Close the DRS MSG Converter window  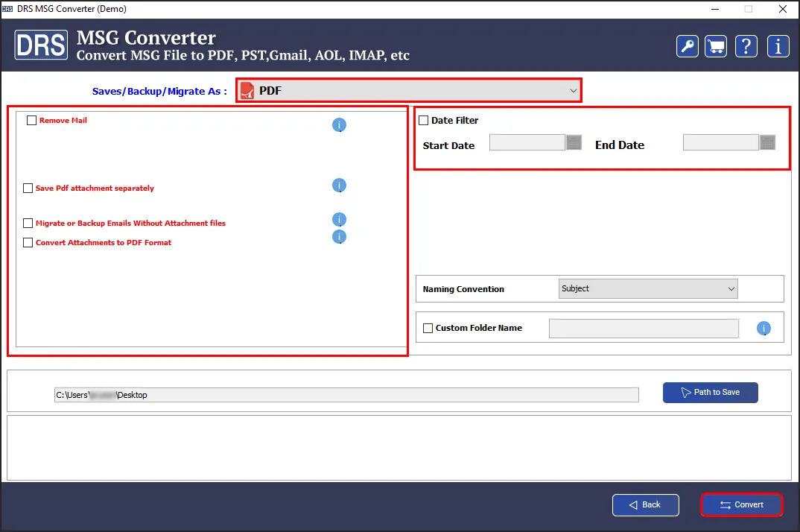point(783,9)
